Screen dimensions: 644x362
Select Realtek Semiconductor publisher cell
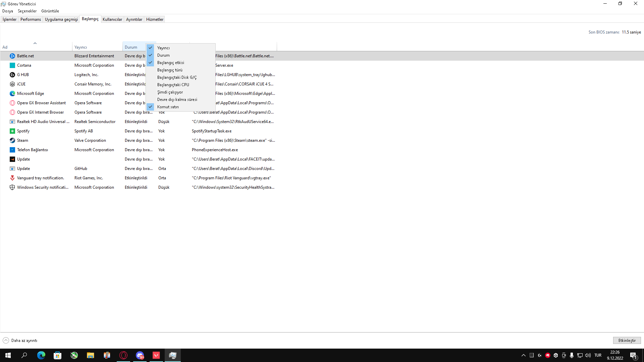tap(95, 122)
